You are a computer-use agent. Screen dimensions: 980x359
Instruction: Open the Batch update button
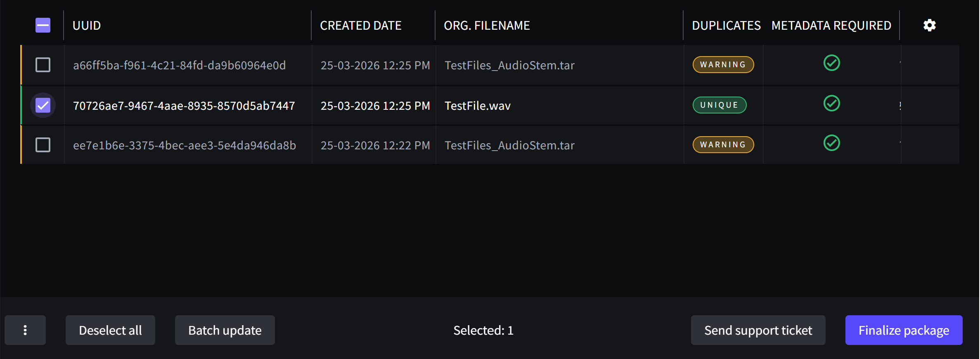click(225, 330)
